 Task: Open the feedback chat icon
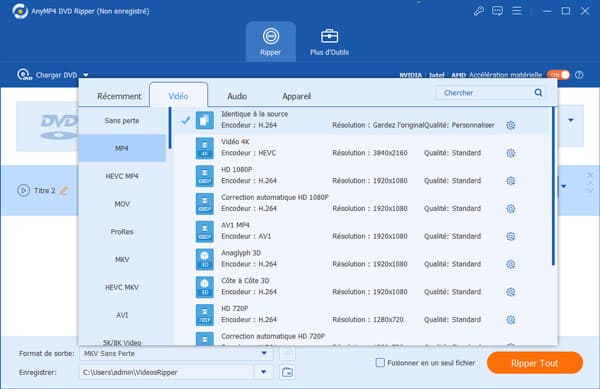click(497, 11)
